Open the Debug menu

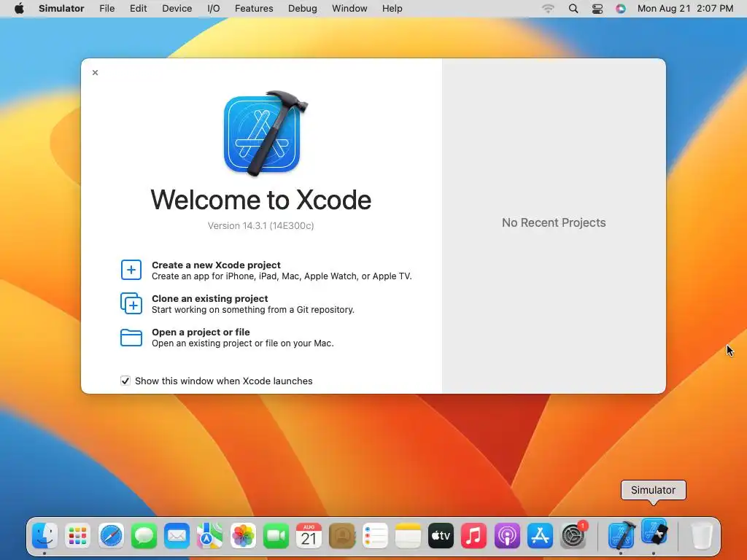click(303, 9)
